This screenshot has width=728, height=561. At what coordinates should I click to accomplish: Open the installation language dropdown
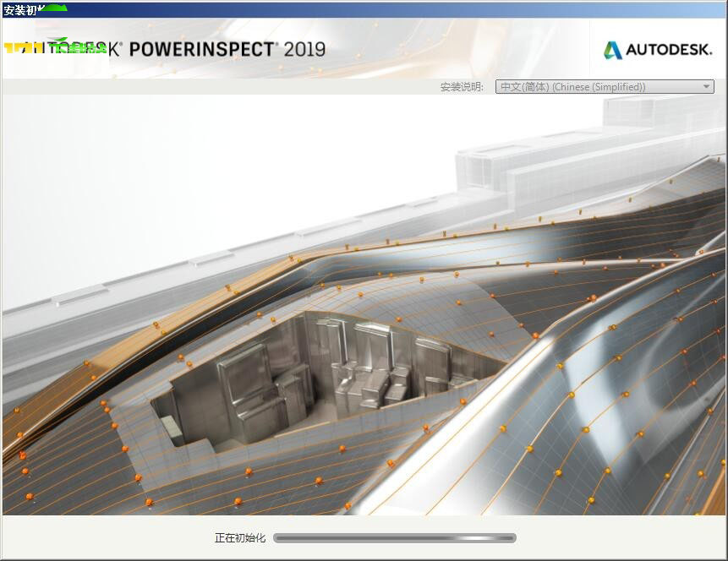[x=605, y=87]
